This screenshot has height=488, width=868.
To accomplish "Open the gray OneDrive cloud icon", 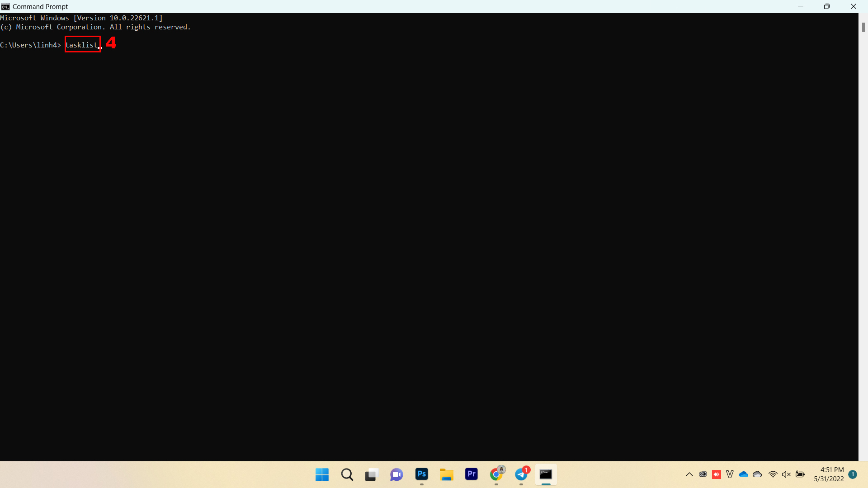I will point(757,474).
